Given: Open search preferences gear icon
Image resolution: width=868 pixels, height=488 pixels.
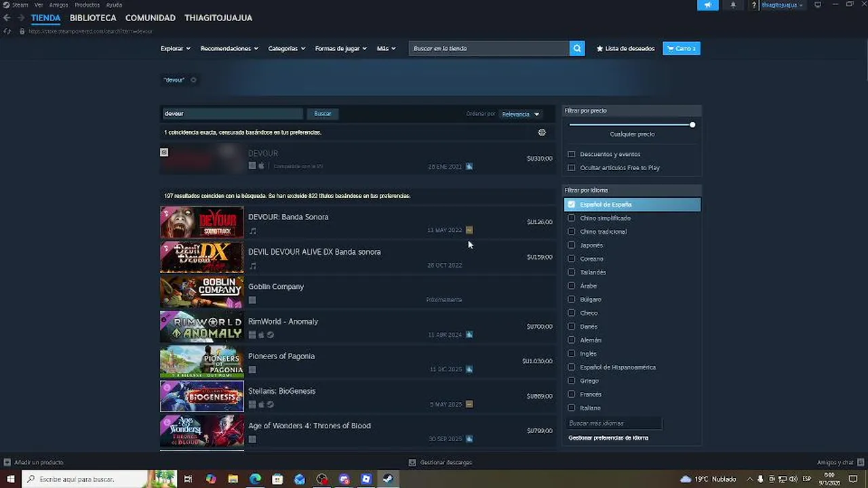Looking at the screenshot, I should pyautogui.click(x=542, y=132).
